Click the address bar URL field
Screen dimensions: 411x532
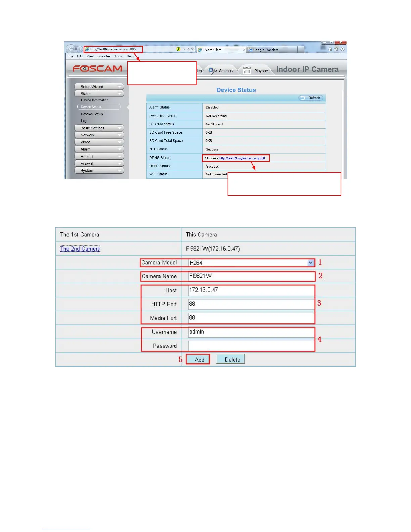tap(113, 49)
